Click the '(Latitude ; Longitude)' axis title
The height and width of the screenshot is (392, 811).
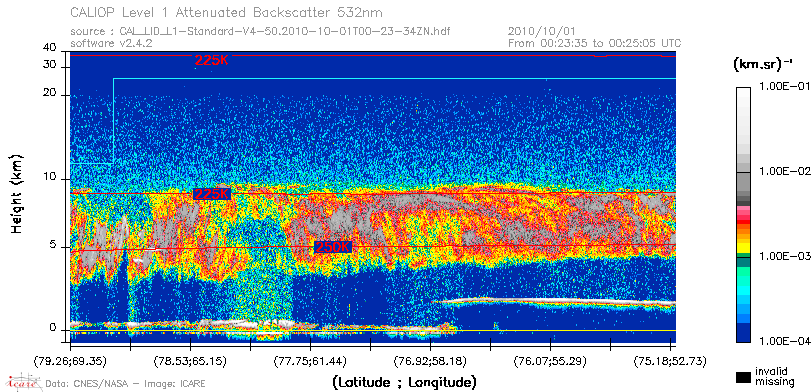click(x=404, y=383)
